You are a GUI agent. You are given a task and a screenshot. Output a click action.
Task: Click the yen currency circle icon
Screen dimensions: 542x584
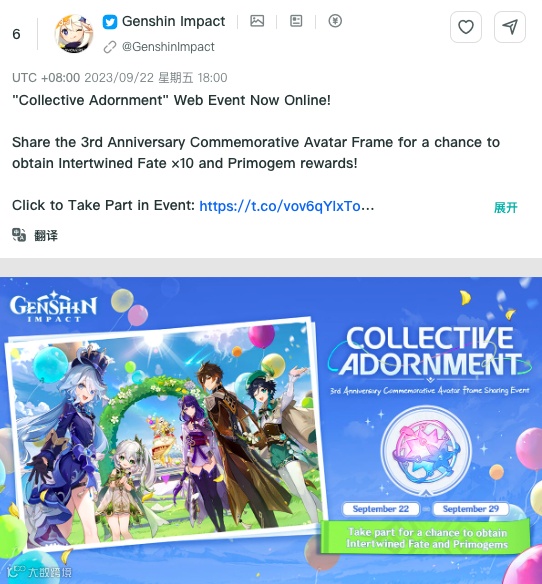[x=335, y=21]
